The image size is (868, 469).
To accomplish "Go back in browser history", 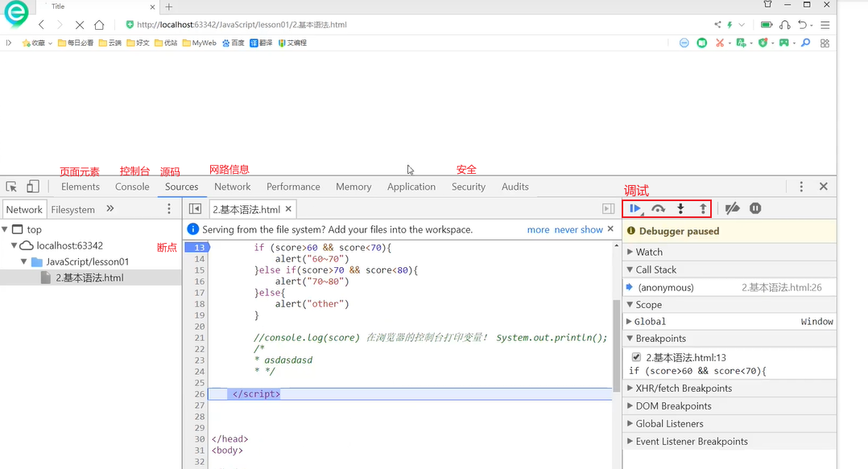I will [x=42, y=24].
